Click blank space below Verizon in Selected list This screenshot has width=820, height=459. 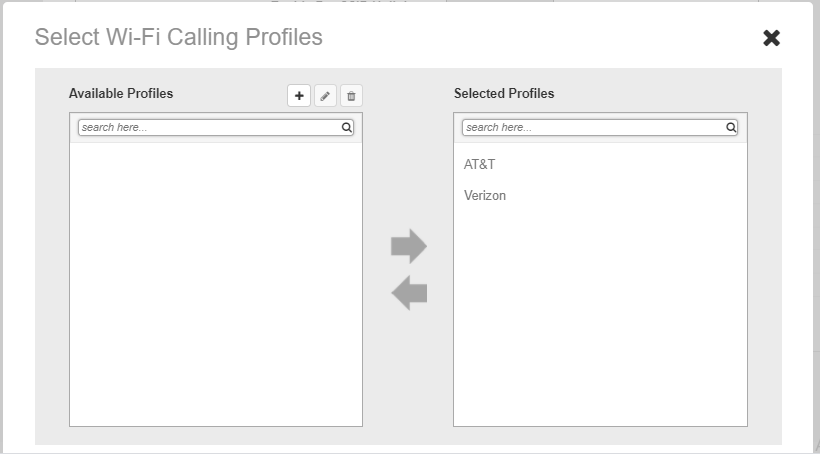click(600, 320)
